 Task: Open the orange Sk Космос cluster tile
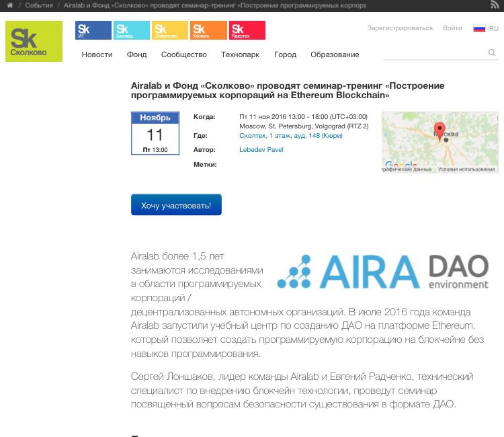[x=208, y=30]
